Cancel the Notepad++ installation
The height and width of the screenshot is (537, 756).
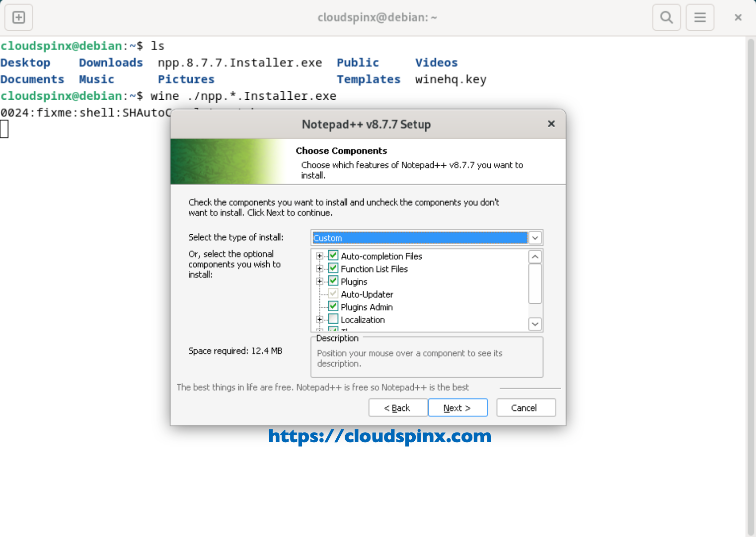(526, 407)
